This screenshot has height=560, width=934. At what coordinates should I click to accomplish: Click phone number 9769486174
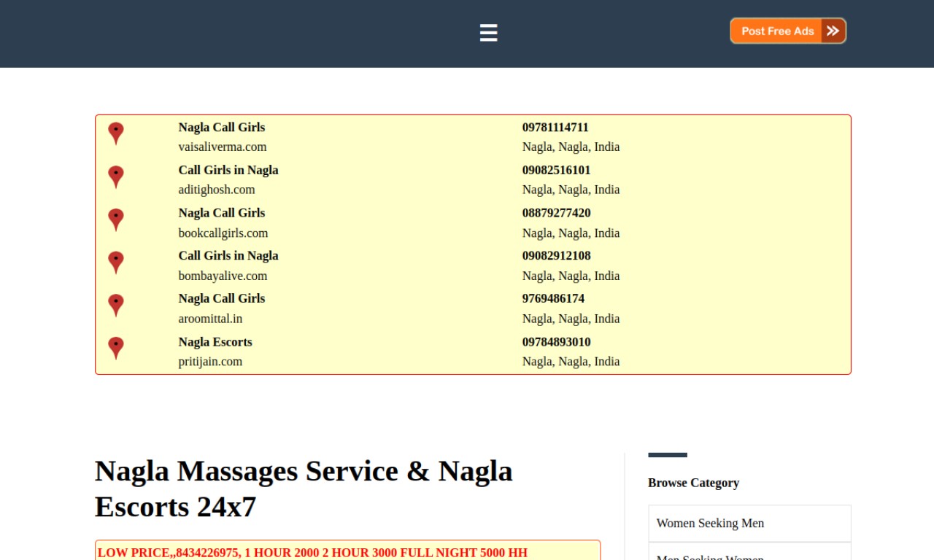553,298
